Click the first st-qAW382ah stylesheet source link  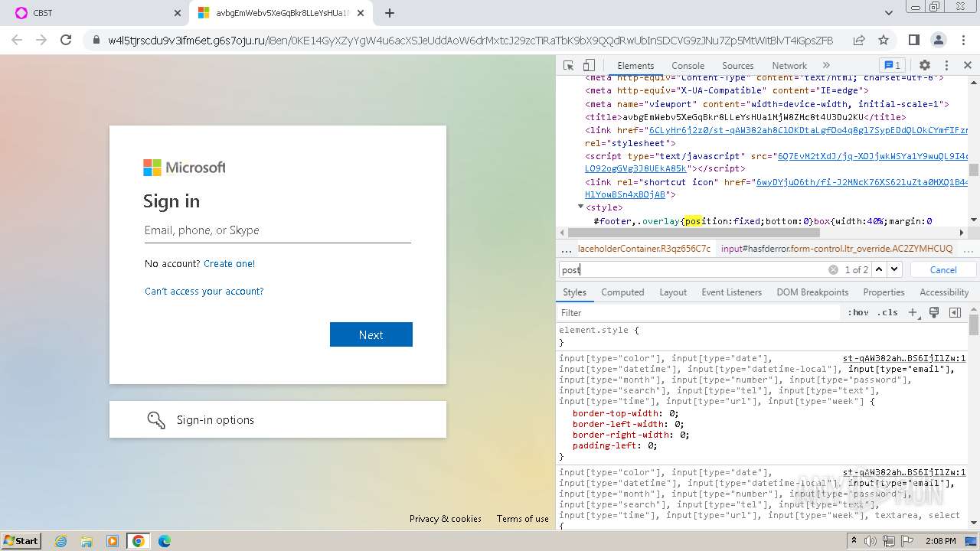(x=904, y=358)
